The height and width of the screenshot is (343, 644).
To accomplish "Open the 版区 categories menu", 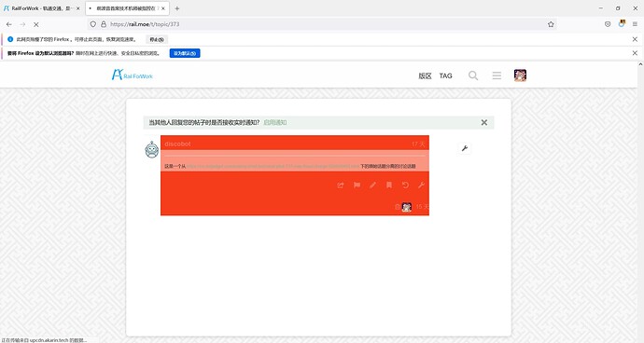I will click(425, 75).
